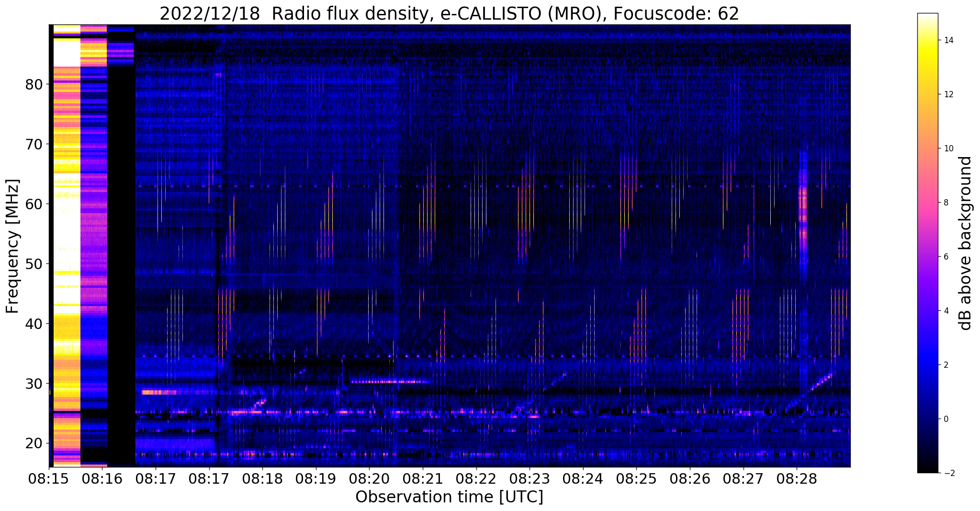
Task: Click the 10 colorbar tick label
Action: (x=948, y=148)
